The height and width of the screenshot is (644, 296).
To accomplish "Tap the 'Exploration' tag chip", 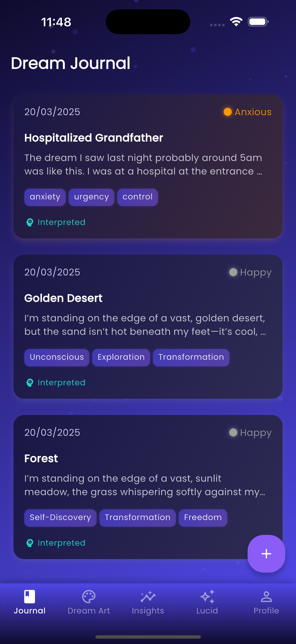I will point(121,357).
